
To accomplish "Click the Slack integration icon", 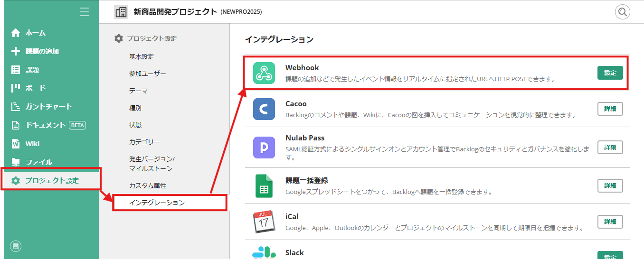I will [x=264, y=253].
